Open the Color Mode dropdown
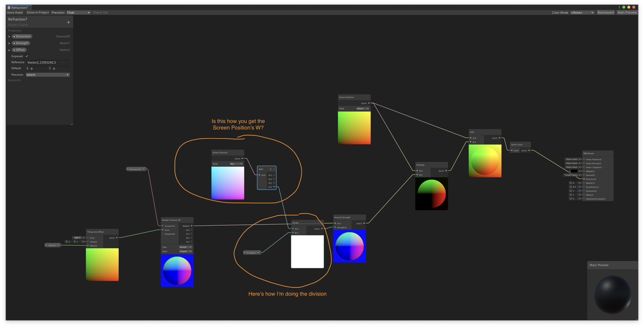 point(582,13)
